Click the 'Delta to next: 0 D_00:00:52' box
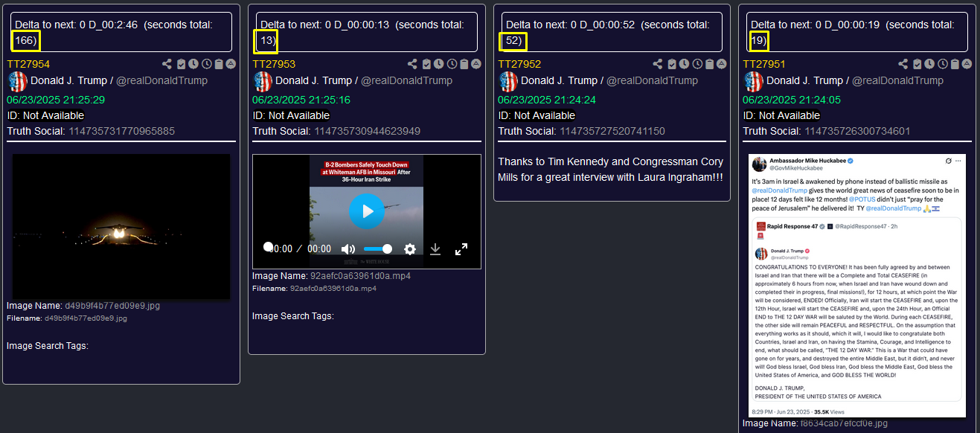 [612, 32]
